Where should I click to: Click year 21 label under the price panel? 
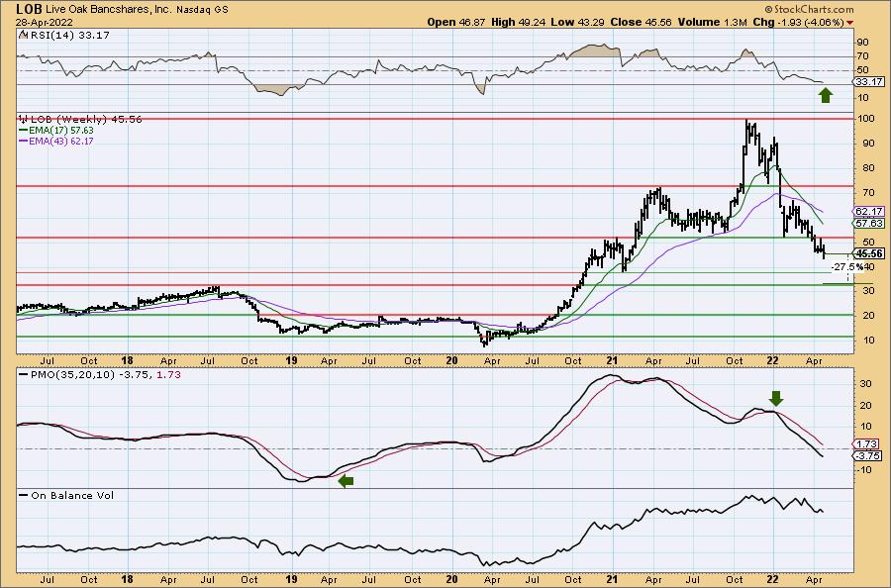tap(612, 360)
